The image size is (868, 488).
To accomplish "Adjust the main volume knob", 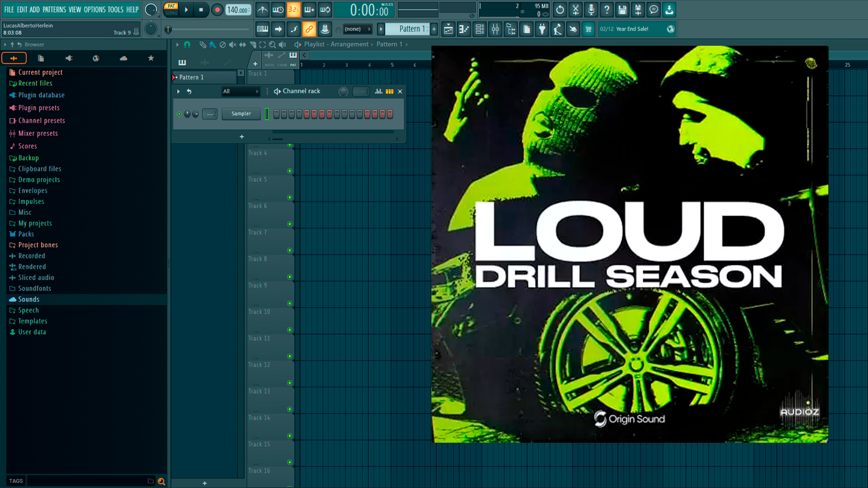I will pyautogui.click(x=151, y=10).
